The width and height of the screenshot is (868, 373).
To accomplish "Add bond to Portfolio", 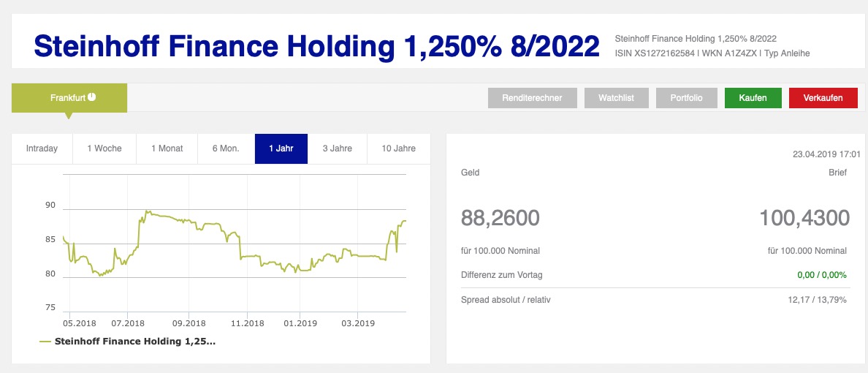I will [x=686, y=98].
